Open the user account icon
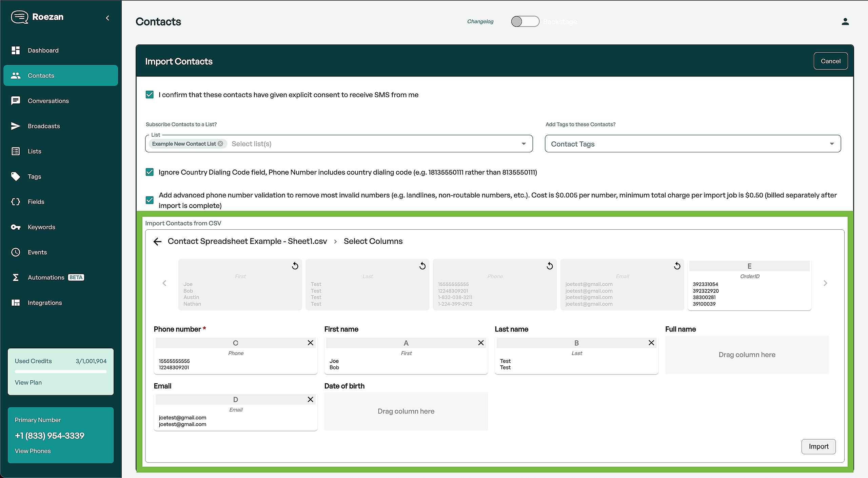The height and width of the screenshot is (478, 868). pos(845,22)
